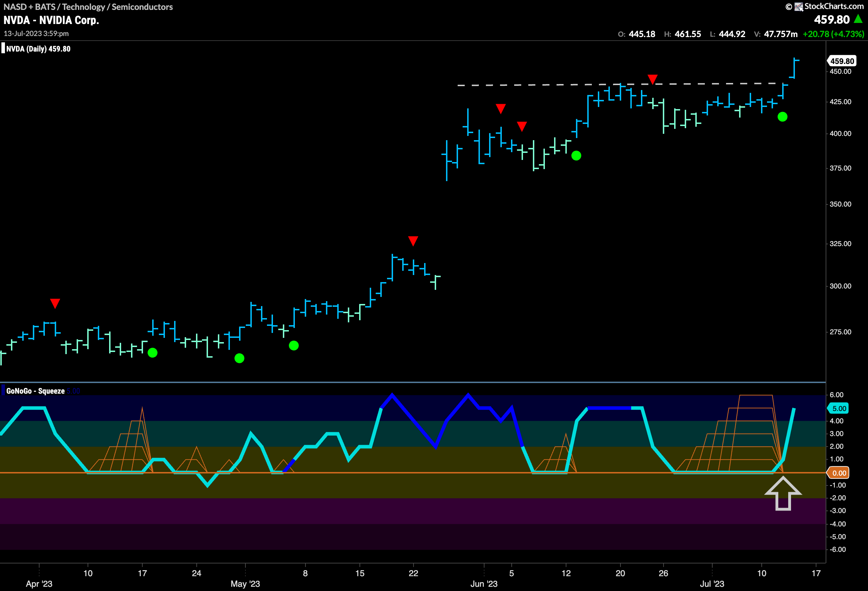
Task: Click the green dot marker near June 12
Action: tap(576, 155)
